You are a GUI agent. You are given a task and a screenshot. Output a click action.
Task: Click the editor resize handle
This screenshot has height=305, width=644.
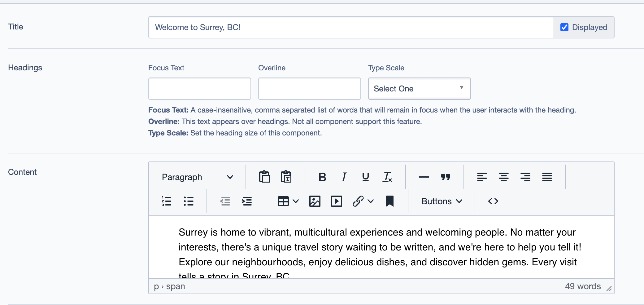(x=609, y=289)
